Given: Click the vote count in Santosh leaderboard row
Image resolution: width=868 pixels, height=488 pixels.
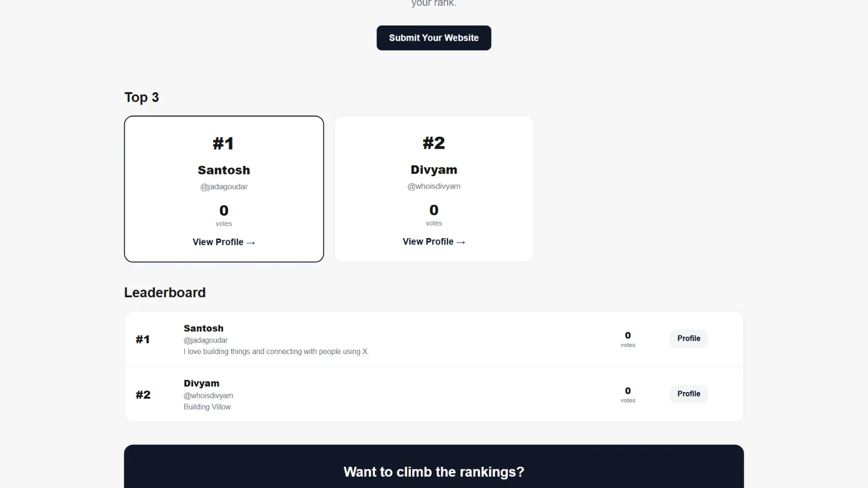Looking at the screenshot, I should pos(628,336).
